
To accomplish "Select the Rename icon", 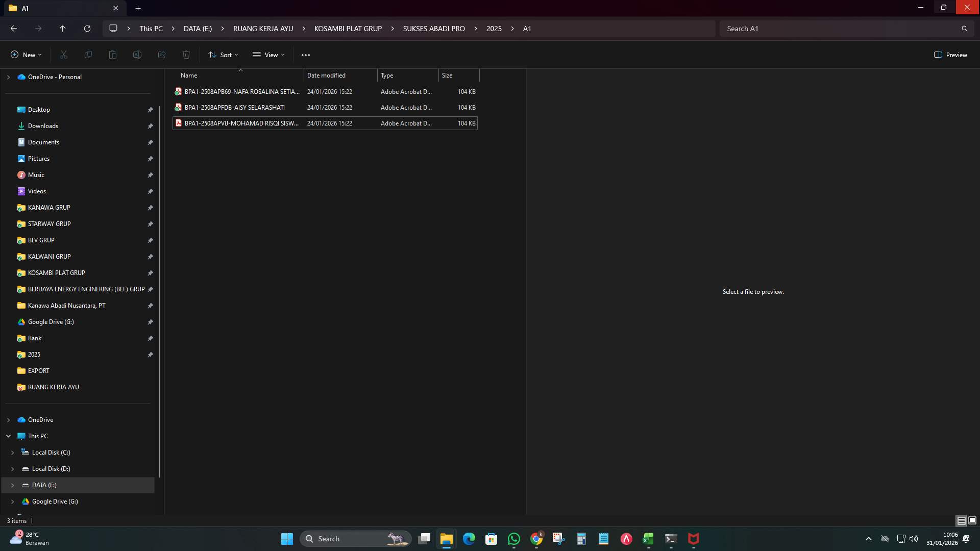I will (x=137, y=55).
